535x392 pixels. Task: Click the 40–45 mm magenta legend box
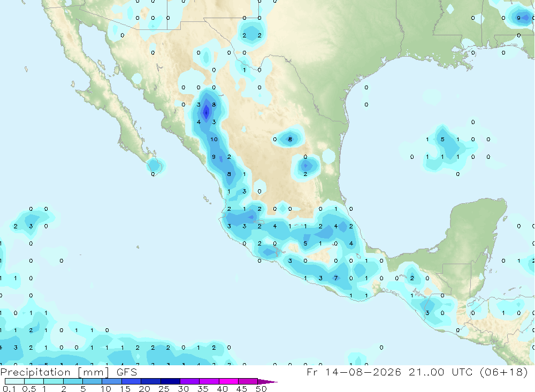tap(228, 381)
